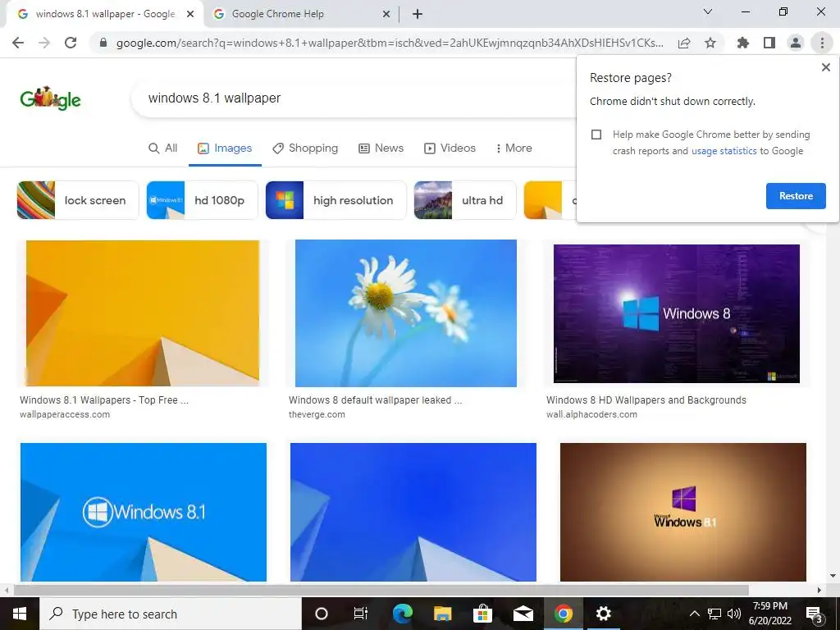Open the Mail app on the taskbar
The width and height of the screenshot is (840, 630).
523,614
